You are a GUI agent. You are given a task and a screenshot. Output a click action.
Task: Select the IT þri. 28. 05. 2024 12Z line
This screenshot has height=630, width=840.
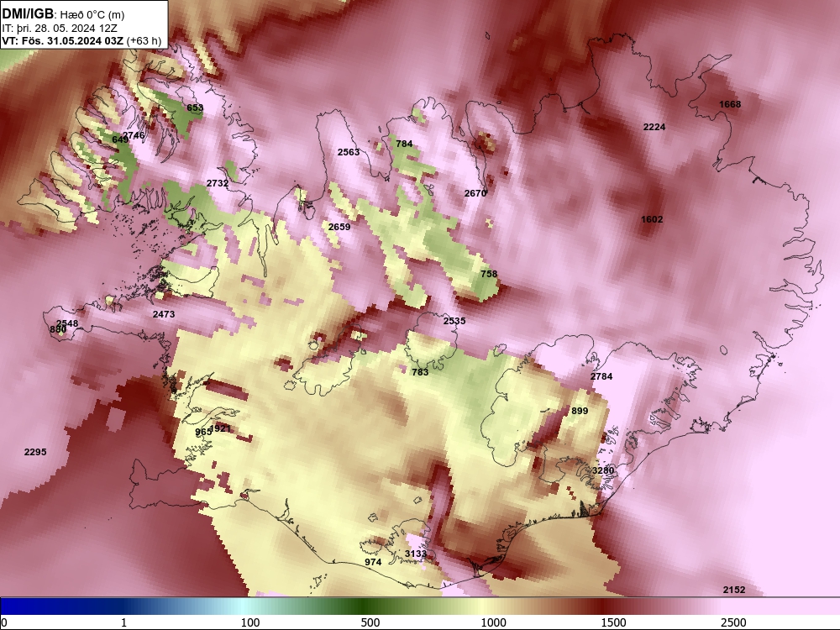click(x=60, y=29)
